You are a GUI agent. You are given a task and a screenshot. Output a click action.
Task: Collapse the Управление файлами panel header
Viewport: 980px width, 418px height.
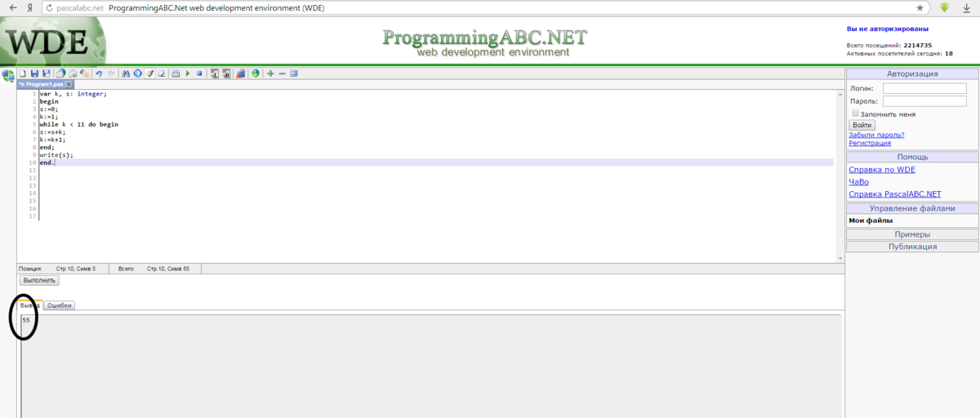tap(912, 209)
